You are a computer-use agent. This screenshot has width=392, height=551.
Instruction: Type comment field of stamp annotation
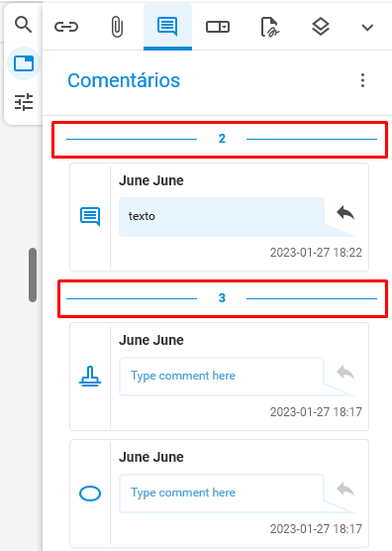point(222,377)
